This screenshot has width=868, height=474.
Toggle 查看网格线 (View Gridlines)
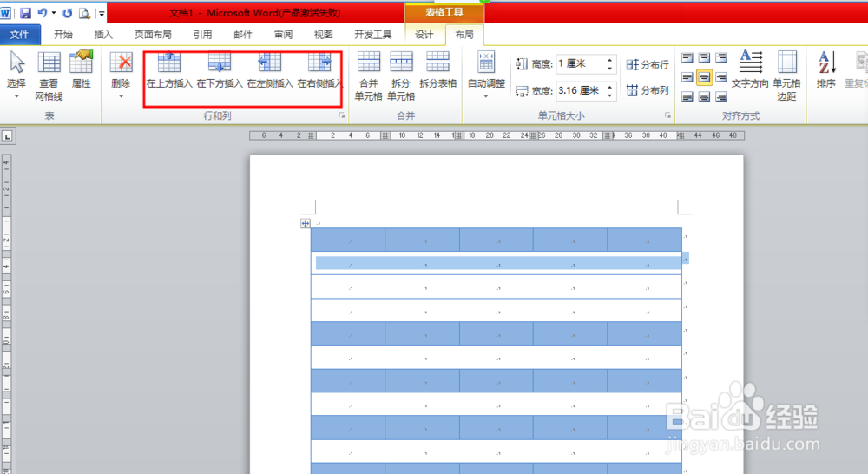coord(49,76)
